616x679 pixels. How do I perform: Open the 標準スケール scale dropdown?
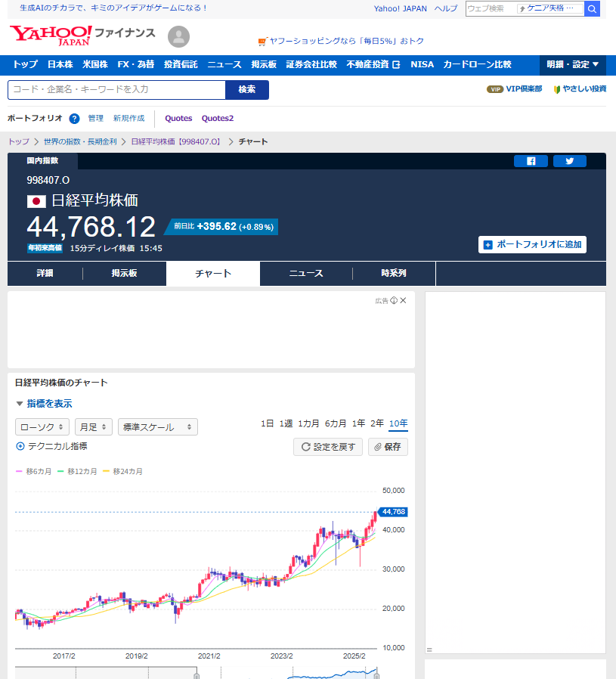coord(157,427)
